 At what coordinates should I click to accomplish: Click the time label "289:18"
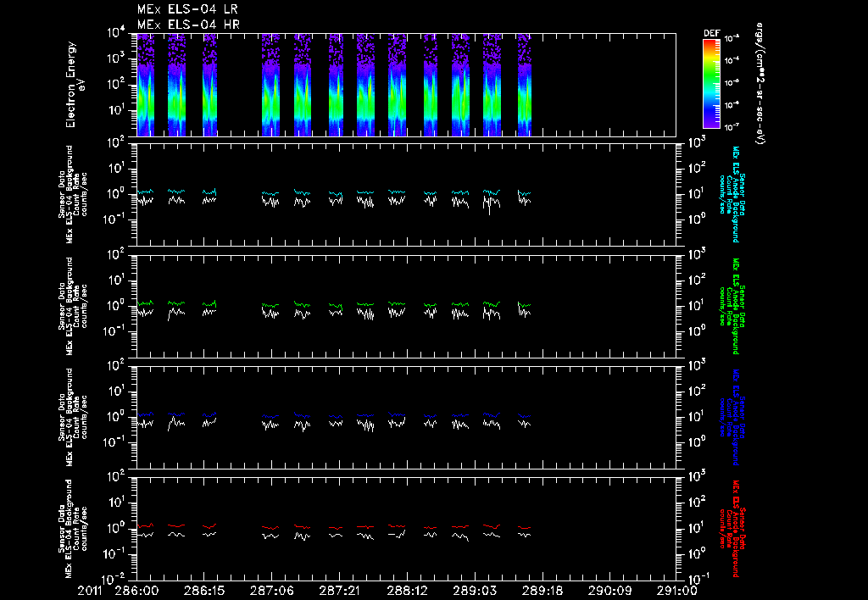[x=542, y=591]
